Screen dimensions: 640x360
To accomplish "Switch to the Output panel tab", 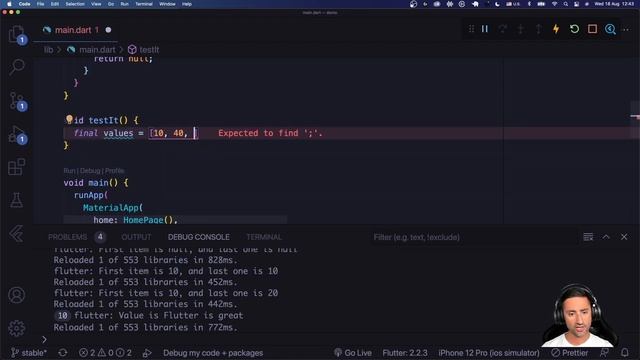I will click(136, 237).
